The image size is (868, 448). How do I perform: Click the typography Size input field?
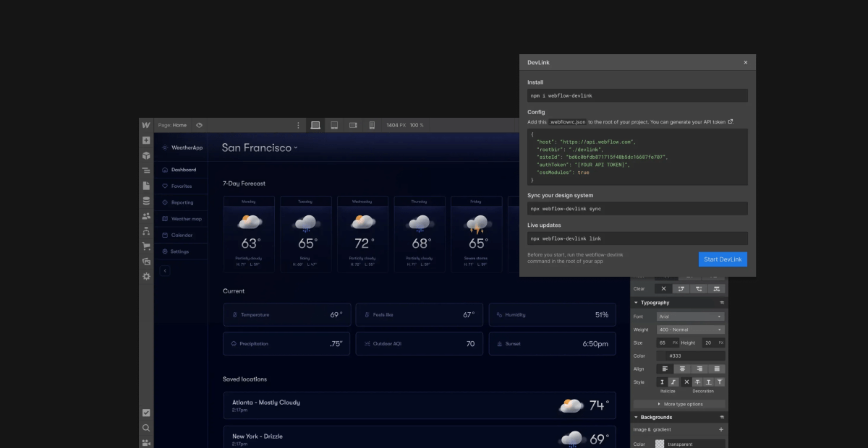click(x=663, y=343)
